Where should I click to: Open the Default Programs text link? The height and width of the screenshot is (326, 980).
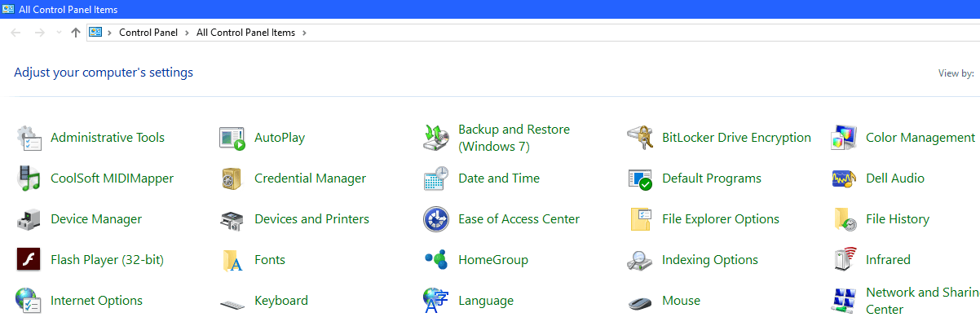pyautogui.click(x=712, y=178)
